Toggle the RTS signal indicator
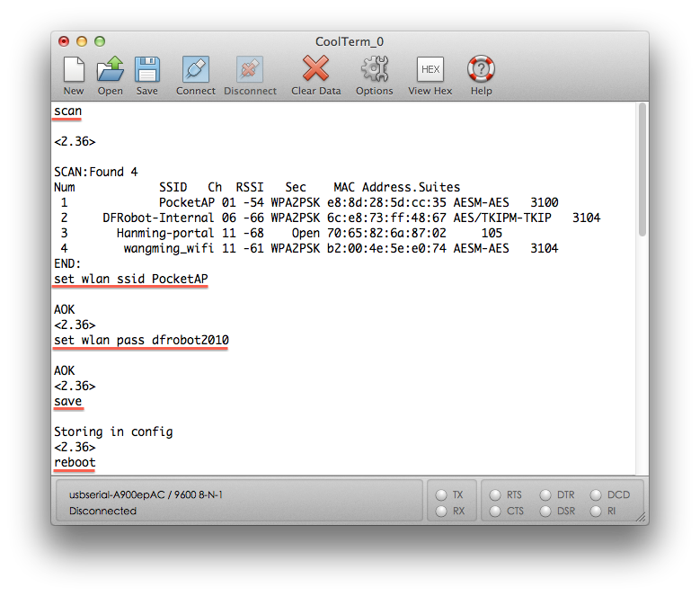 coord(495,494)
